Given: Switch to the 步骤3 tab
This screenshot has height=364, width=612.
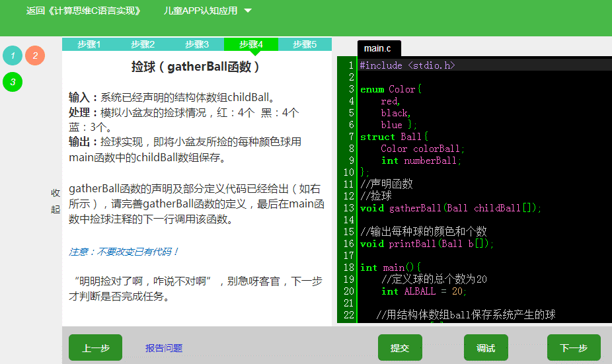Looking at the screenshot, I should (x=197, y=44).
